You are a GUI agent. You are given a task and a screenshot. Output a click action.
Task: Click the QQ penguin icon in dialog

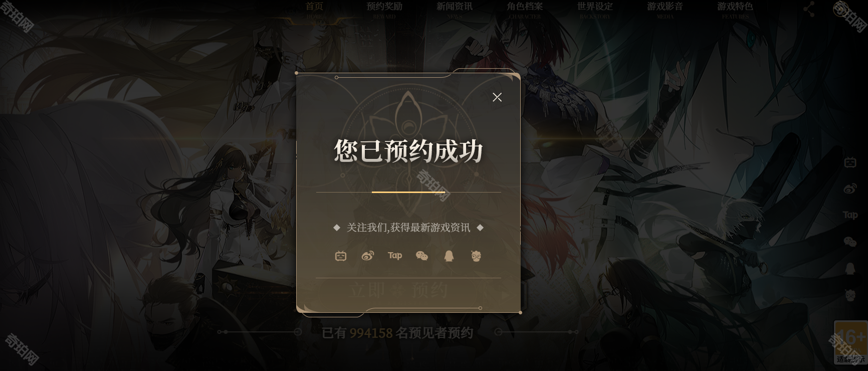pyautogui.click(x=449, y=256)
